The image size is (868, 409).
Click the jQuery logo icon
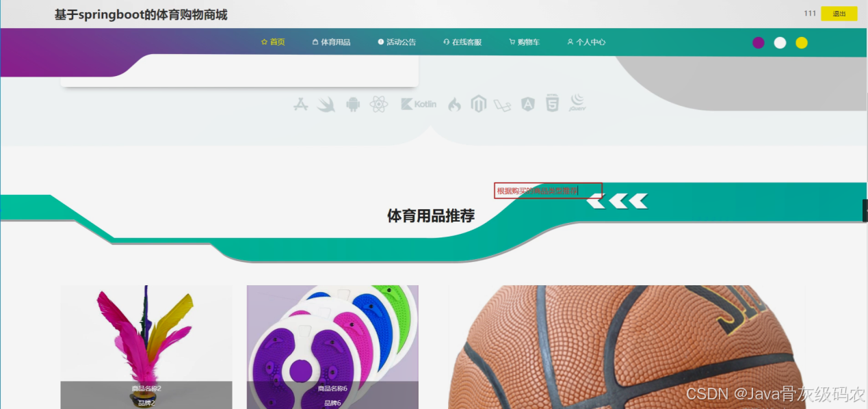click(x=577, y=103)
